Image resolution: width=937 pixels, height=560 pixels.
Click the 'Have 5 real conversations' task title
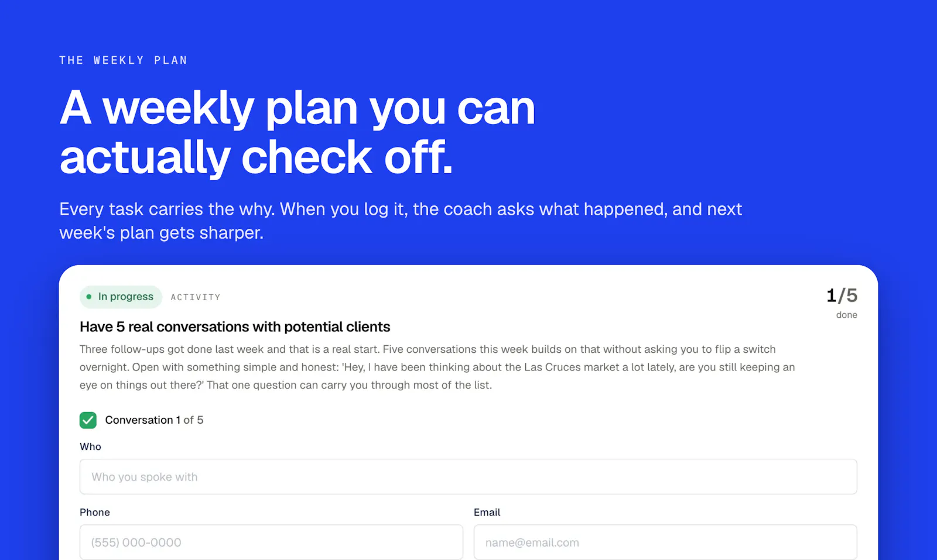[x=235, y=327]
